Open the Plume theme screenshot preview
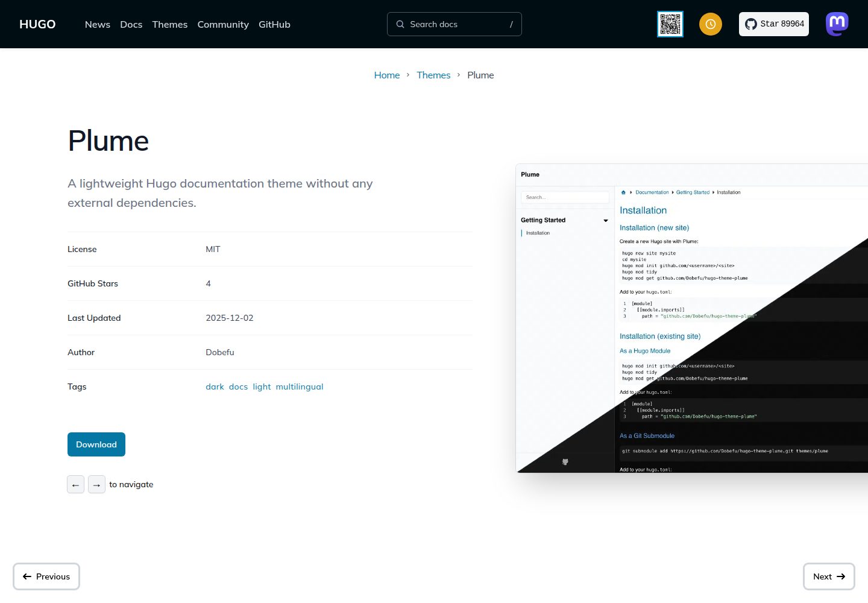The image size is (868, 603). (x=692, y=318)
